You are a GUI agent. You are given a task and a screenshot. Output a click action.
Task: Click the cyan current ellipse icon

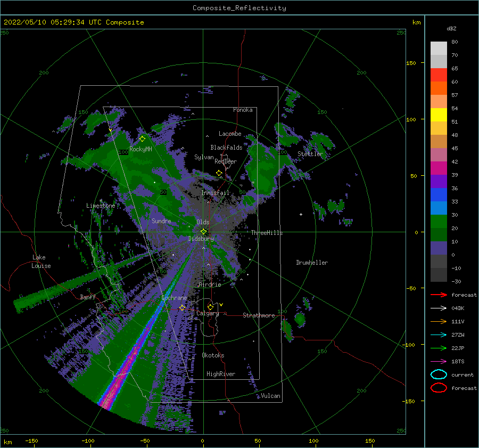439,374
